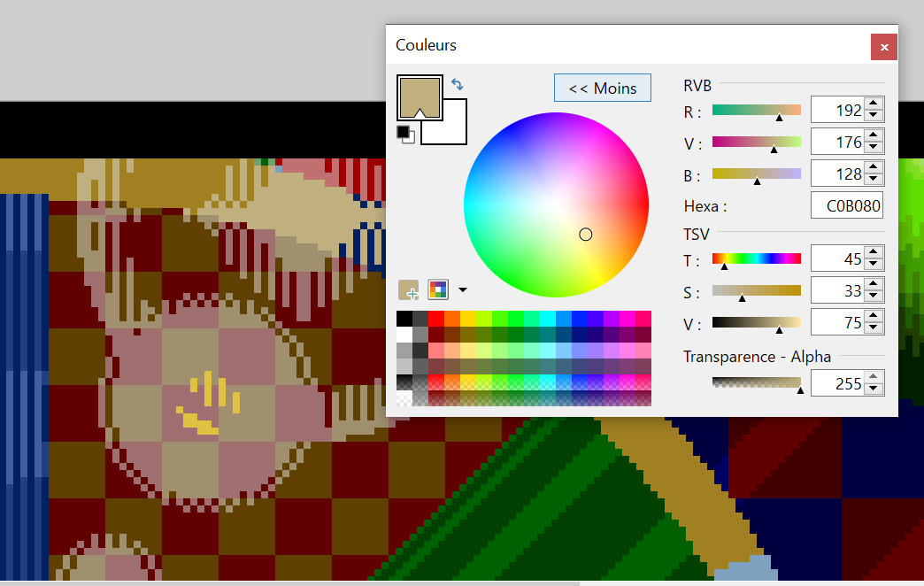Screen dimensions: 924x586
Task: Click the TSV value brightness slider
Action: (757, 322)
